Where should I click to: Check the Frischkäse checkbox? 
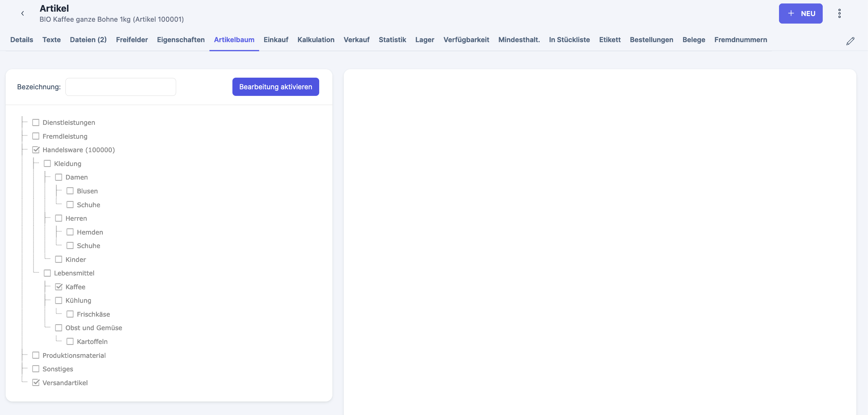pyautogui.click(x=70, y=314)
